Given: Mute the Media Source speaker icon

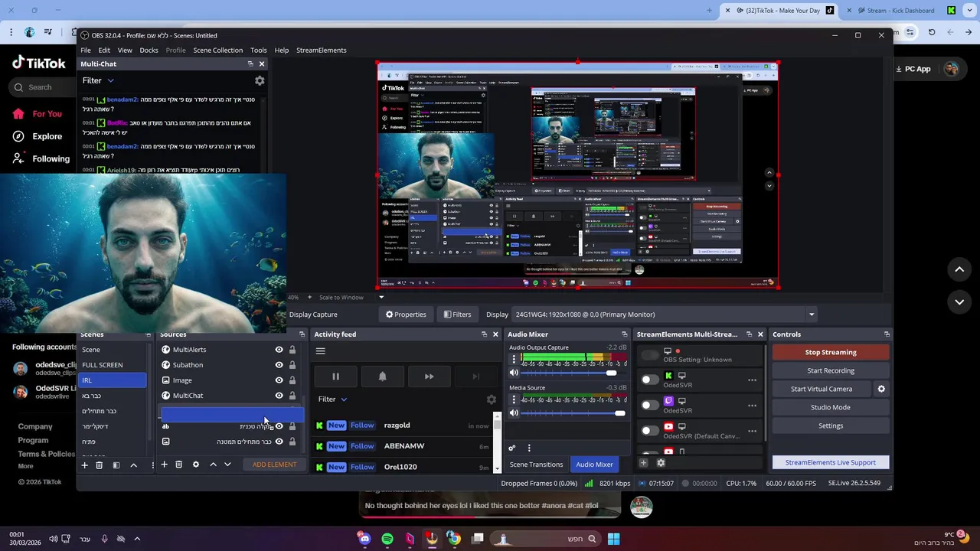Looking at the screenshot, I should coord(514,413).
